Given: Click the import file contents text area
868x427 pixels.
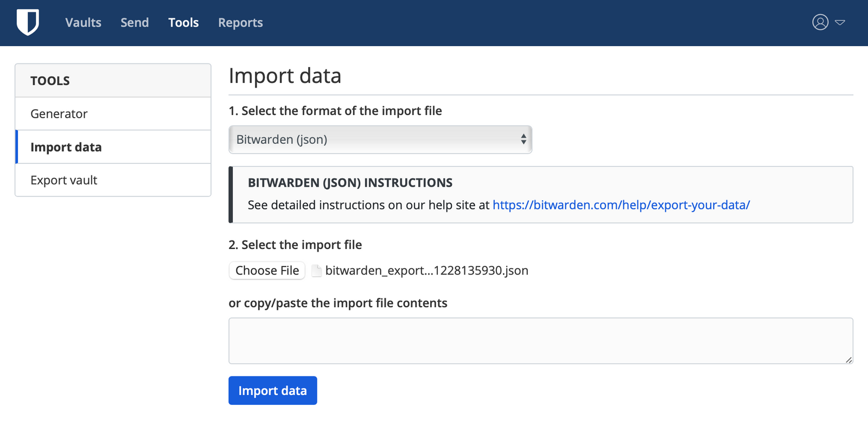Looking at the screenshot, I should pyautogui.click(x=540, y=341).
